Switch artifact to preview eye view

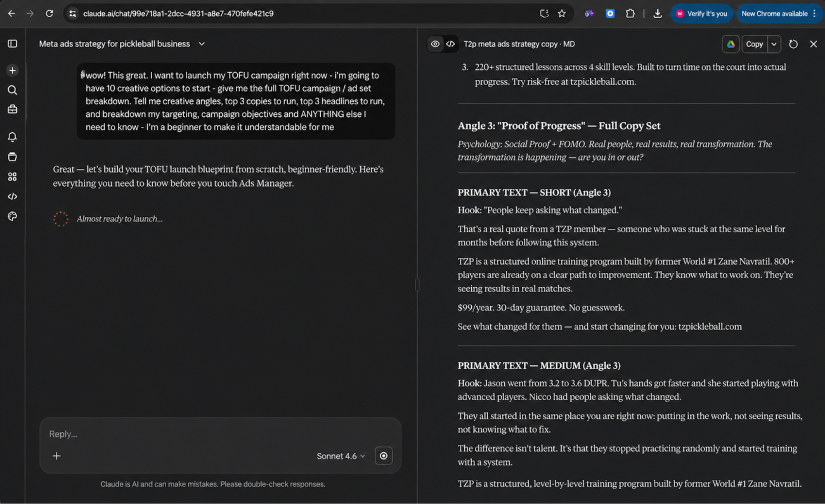pyautogui.click(x=435, y=44)
